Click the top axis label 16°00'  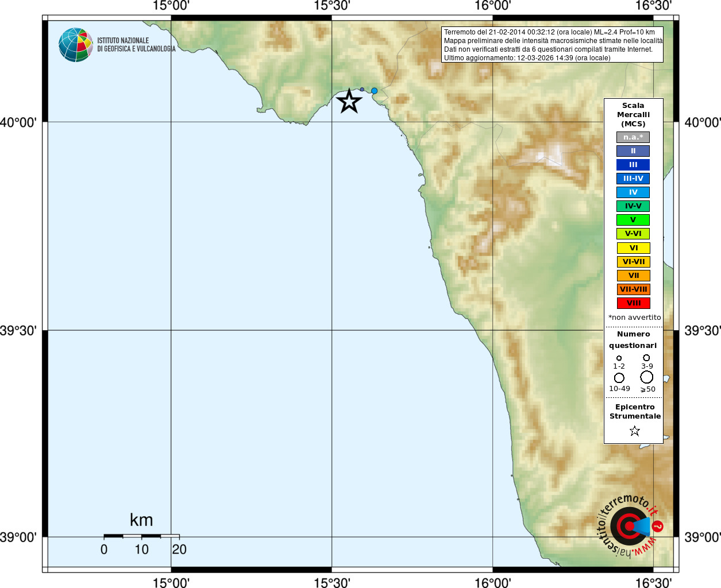(x=492, y=6)
